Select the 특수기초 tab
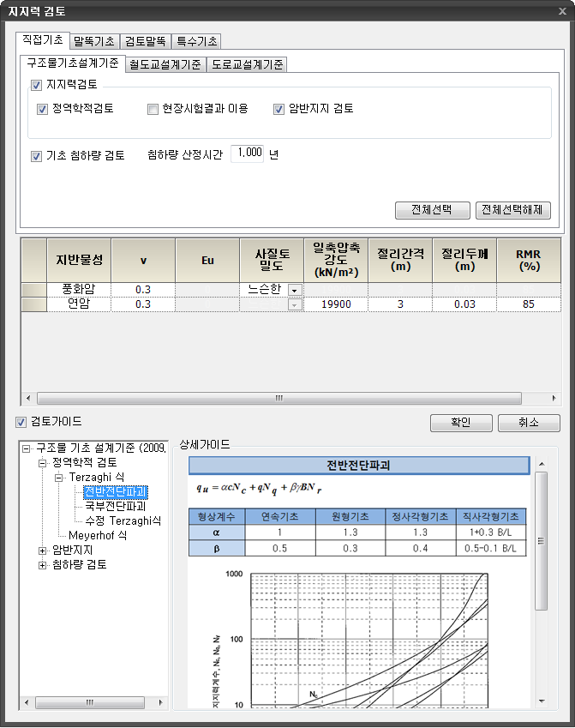 click(197, 41)
